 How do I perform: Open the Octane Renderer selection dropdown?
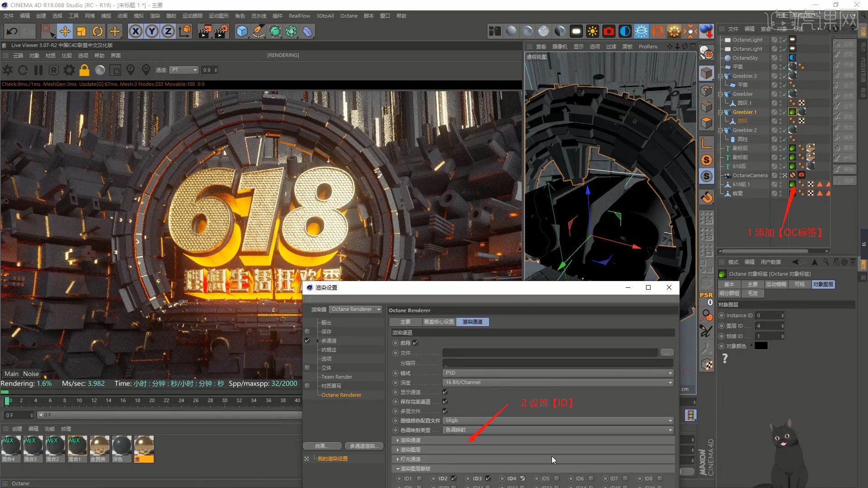pyautogui.click(x=355, y=309)
